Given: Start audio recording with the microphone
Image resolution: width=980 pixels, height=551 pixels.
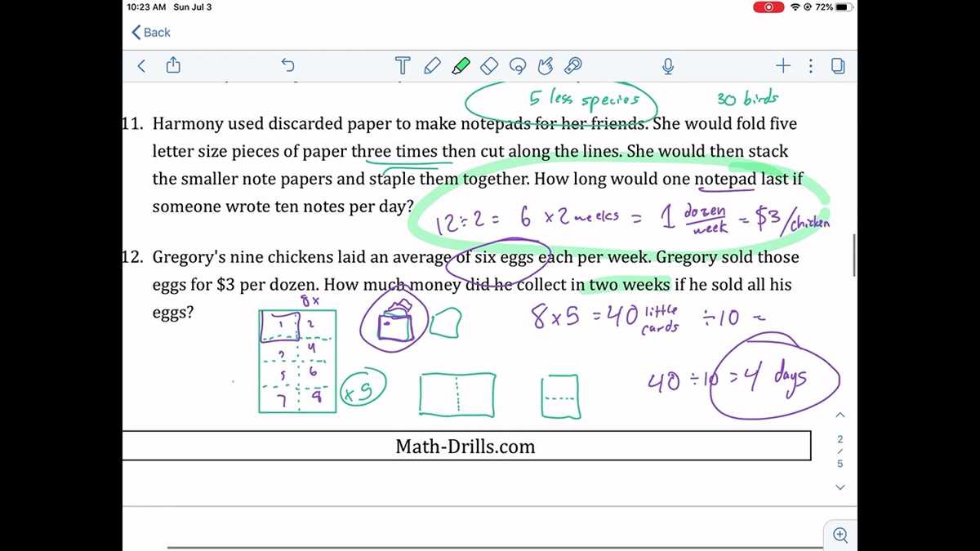Looking at the screenshot, I should 668,66.
